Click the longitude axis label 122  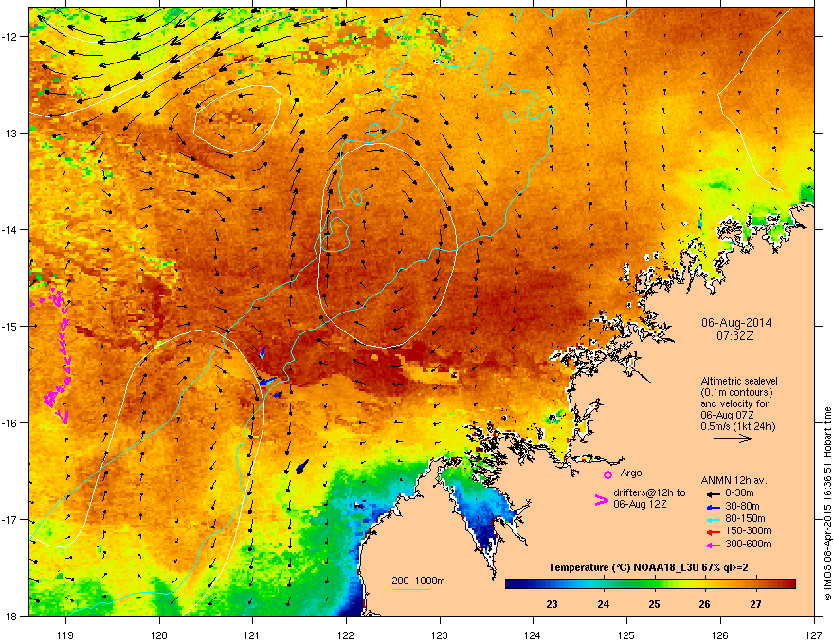(346, 635)
